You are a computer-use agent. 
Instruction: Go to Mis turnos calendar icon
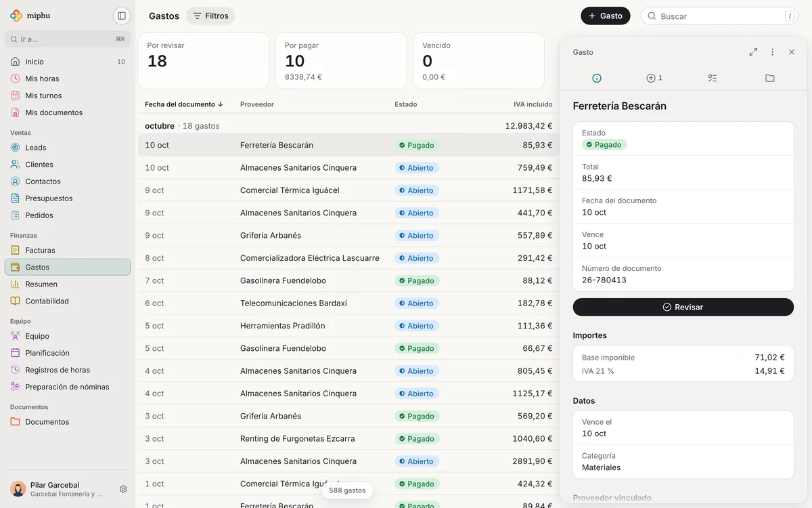click(x=16, y=96)
